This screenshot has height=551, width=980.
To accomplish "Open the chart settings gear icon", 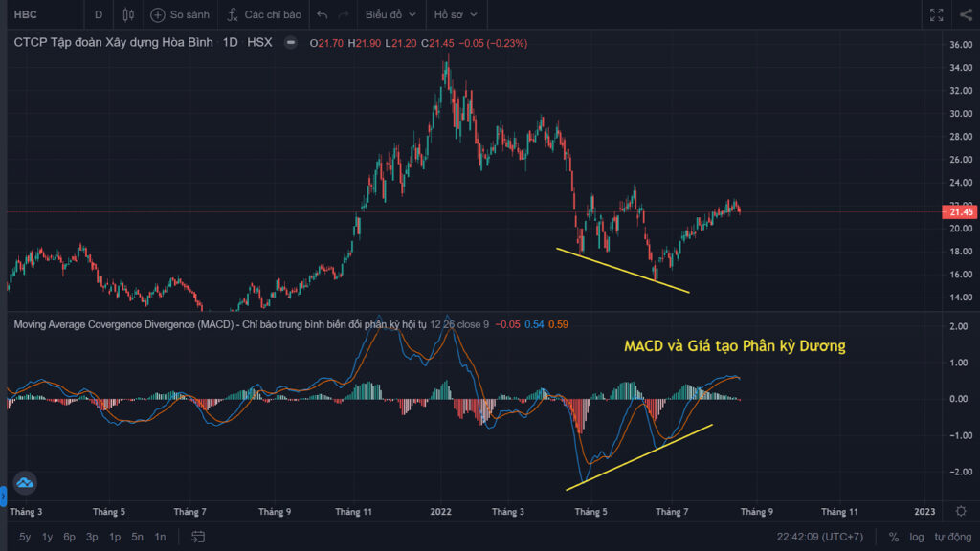I will [961, 511].
